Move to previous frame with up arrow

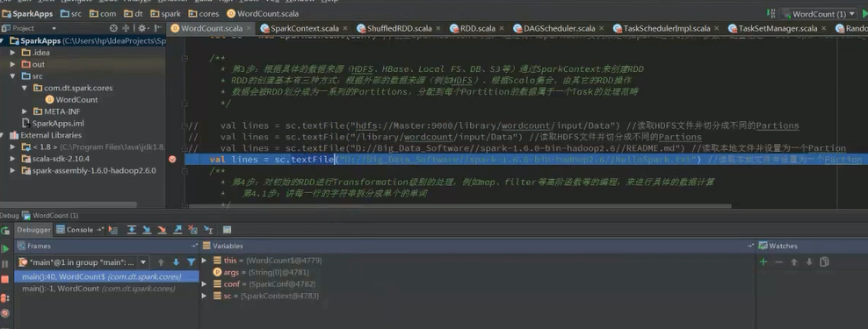coord(161,262)
